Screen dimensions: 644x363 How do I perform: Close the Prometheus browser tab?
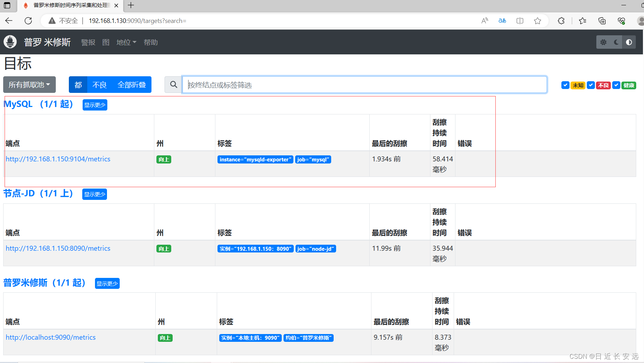pos(116,5)
